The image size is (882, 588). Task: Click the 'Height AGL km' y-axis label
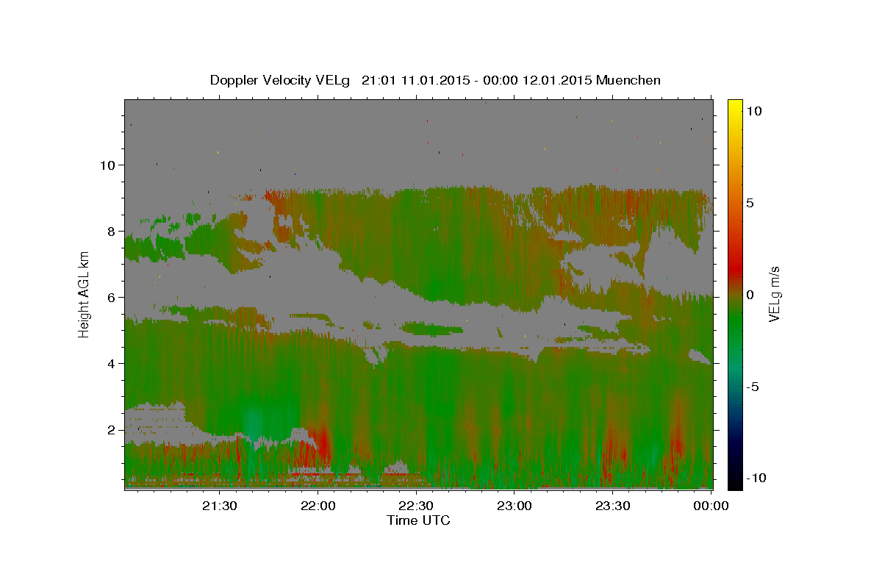pyautogui.click(x=84, y=295)
